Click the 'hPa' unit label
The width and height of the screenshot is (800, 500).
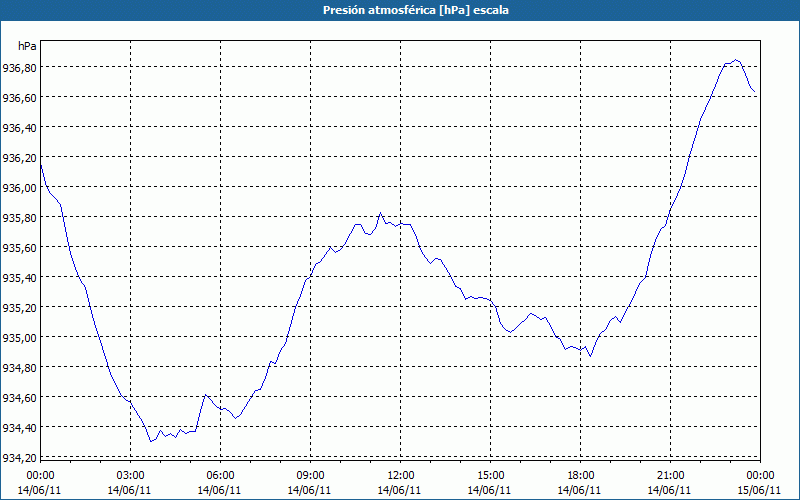point(27,46)
